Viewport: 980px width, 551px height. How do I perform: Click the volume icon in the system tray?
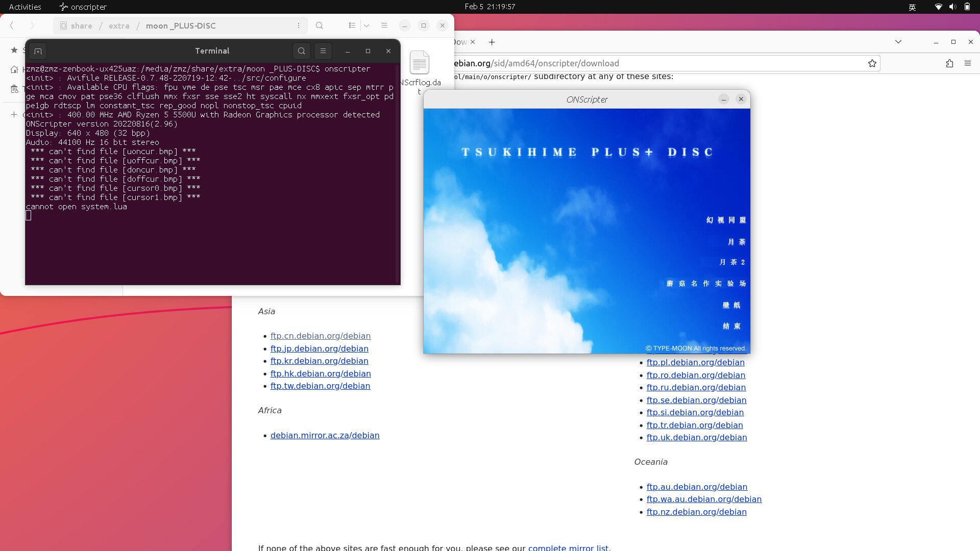coord(952,7)
